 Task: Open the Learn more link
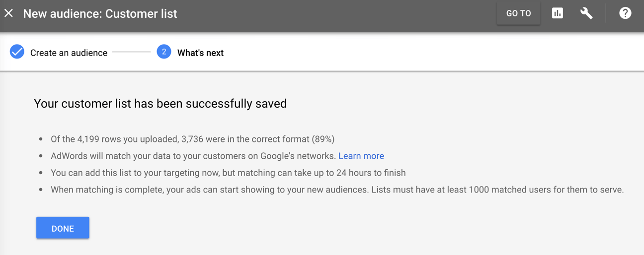[361, 156]
